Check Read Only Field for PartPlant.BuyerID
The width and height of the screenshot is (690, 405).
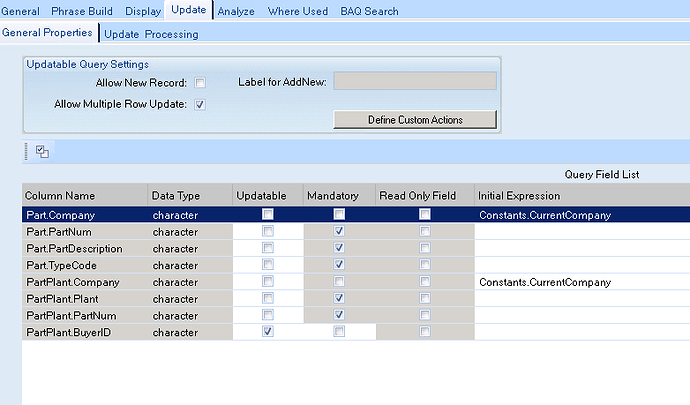coord(425,331)
